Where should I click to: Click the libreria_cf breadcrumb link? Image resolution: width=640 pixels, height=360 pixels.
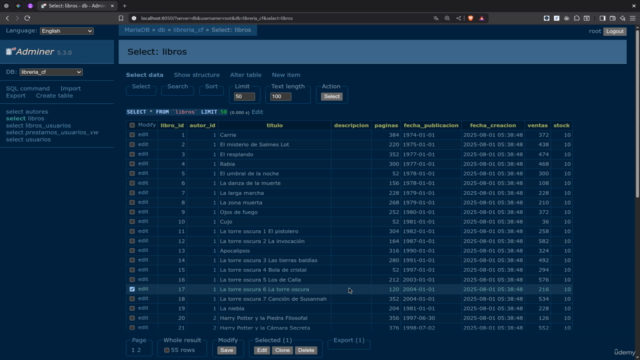pos(188,30)
